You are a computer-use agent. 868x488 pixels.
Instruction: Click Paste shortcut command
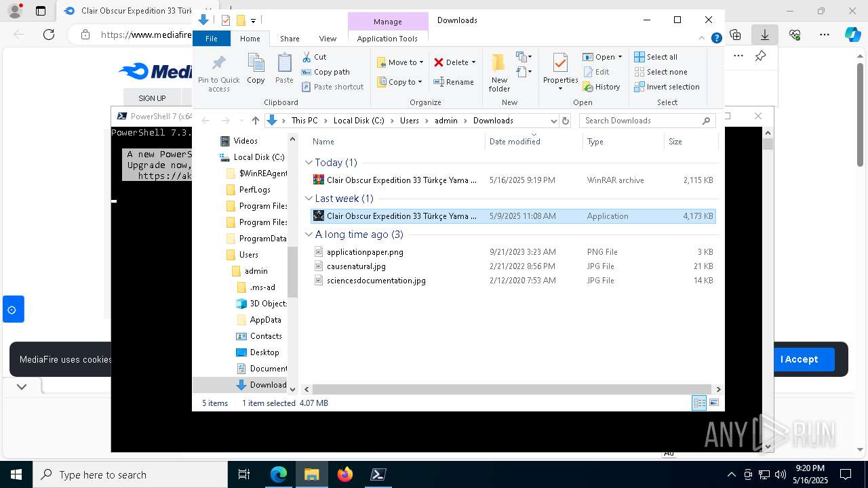coord(332,87)
